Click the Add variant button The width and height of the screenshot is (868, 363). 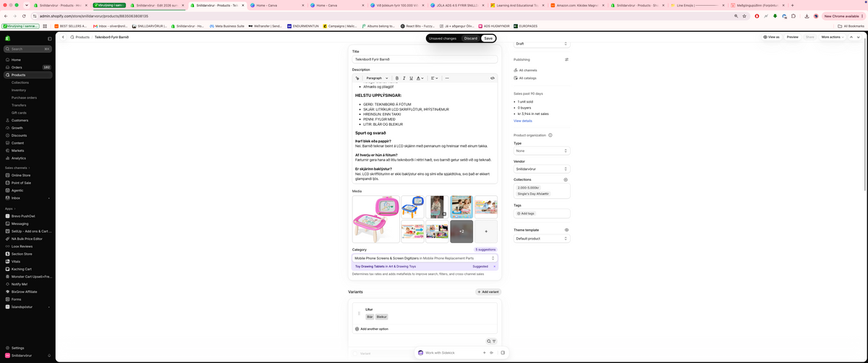(488, 291)
